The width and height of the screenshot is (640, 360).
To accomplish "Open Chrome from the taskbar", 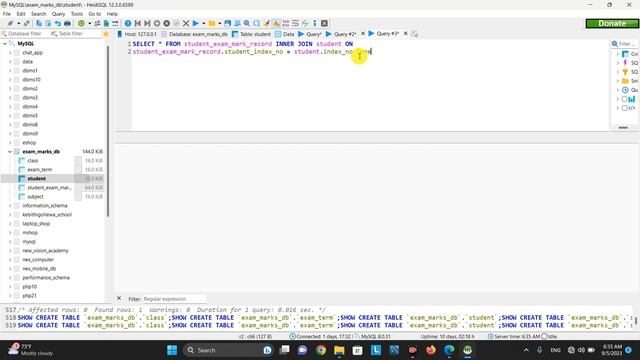I will click(321, 350).
